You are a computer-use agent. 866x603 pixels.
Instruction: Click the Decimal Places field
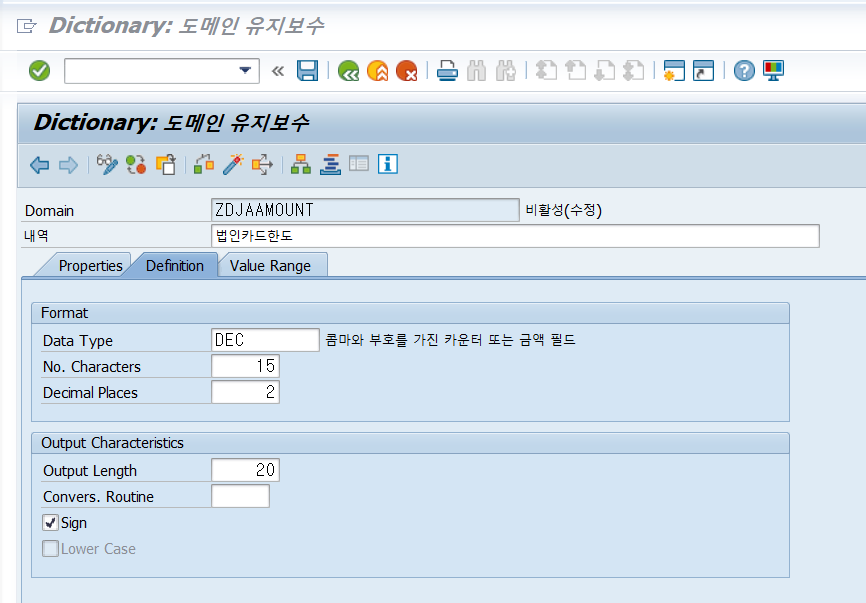[x=245, y=392]
